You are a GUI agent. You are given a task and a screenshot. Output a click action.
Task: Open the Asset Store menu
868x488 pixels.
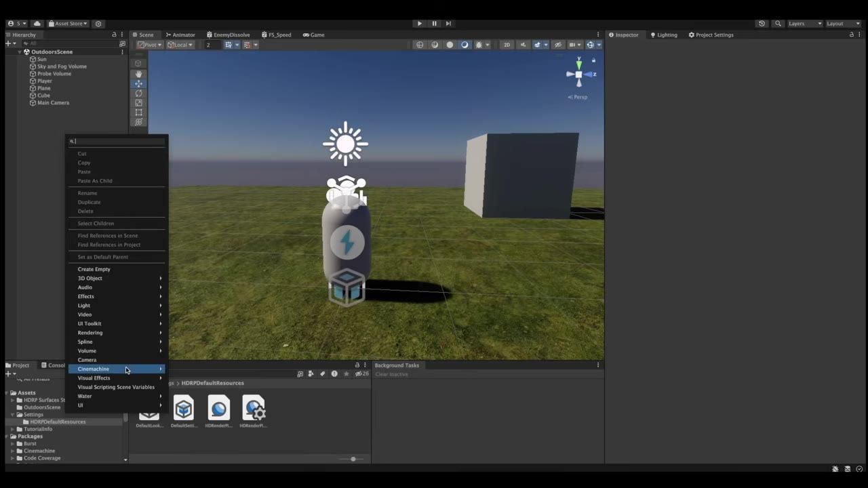[68, 24]
